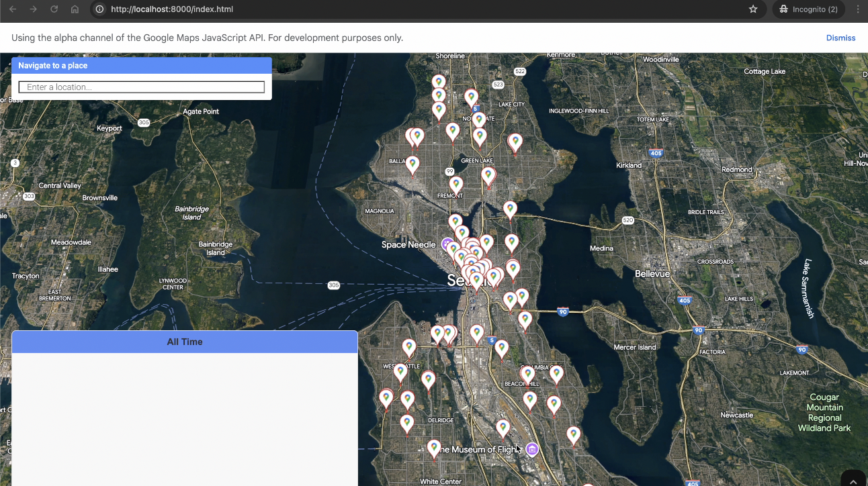Reload the page
868x486 pixels.
coord(54,9)
